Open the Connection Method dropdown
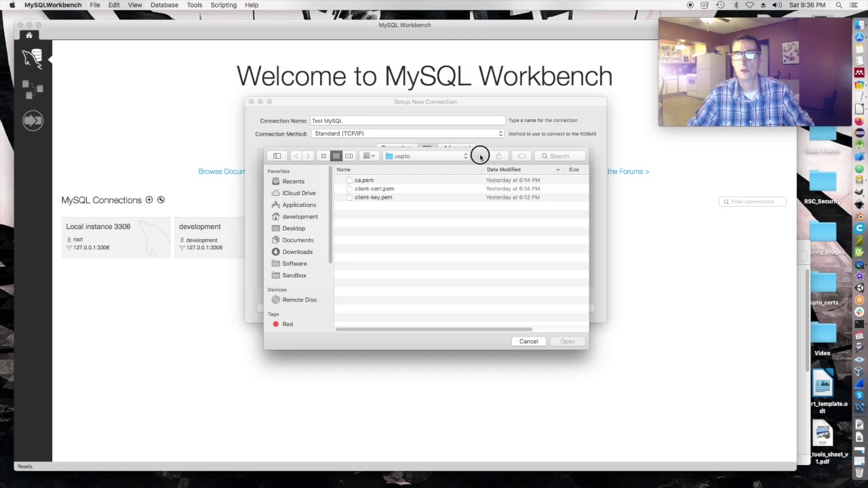The width and height of the screenshot is (868, 488). [x=408, y=134]
